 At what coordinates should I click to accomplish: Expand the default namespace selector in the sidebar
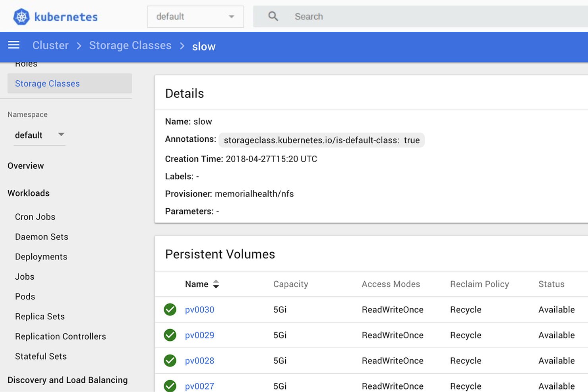40,135
